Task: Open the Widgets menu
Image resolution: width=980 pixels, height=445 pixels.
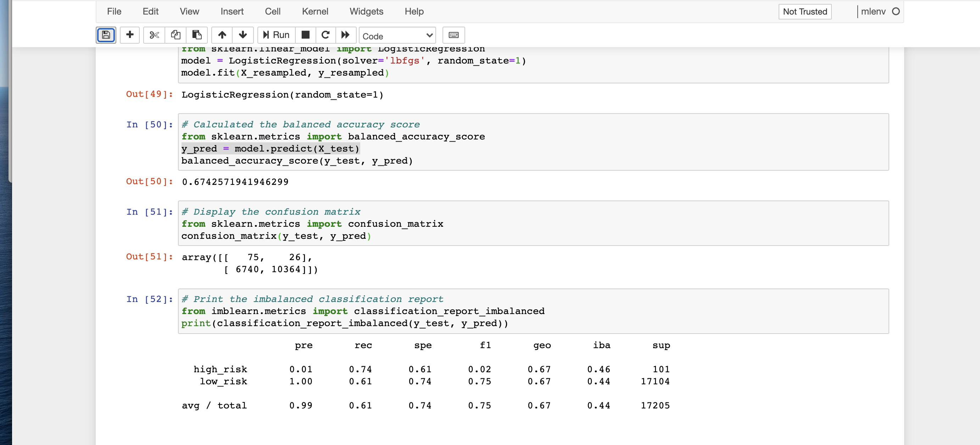Action: pyautogui.click(x=366, y=11)
